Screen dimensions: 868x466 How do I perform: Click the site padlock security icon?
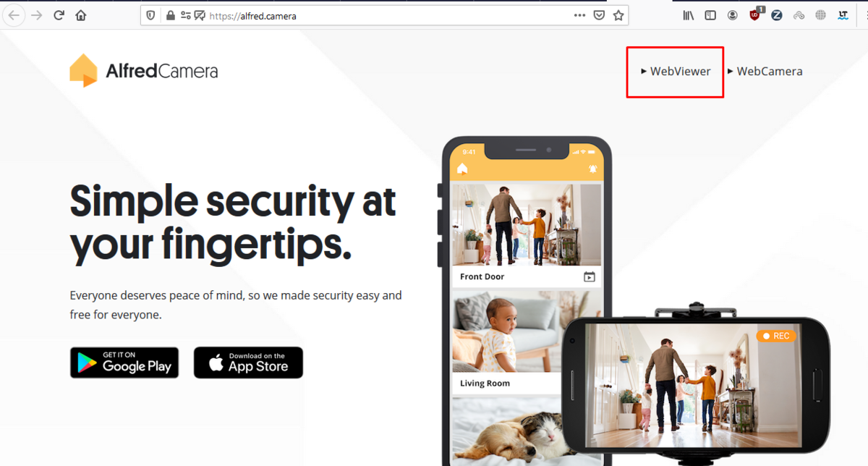click(171, 15)
